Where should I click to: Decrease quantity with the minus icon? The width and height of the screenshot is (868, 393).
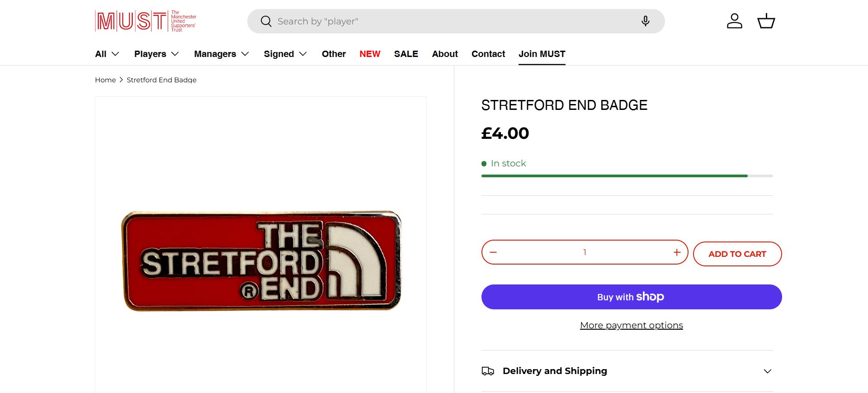point(493,252)
